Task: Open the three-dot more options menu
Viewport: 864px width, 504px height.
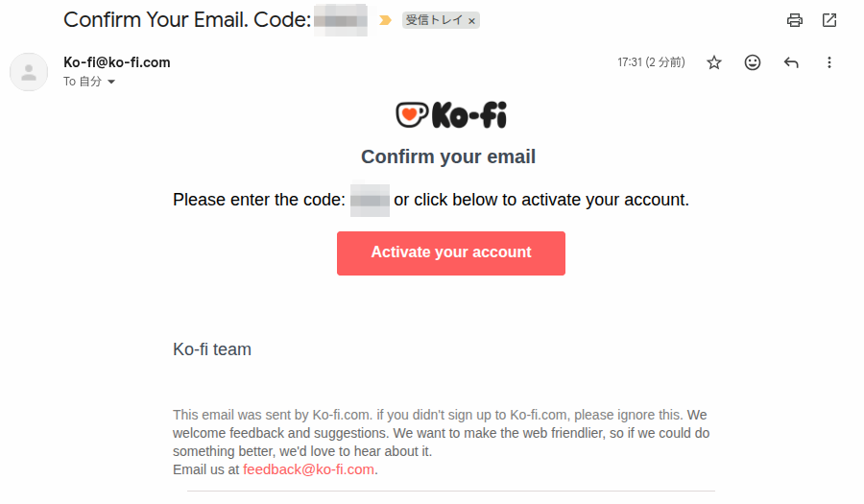Action: (x=829, y=62)
